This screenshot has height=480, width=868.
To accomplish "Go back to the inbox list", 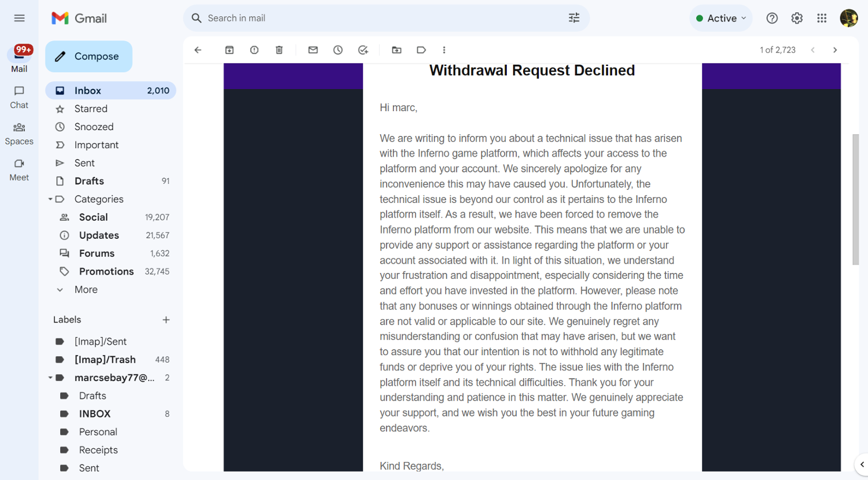I will (x=198, y=50).
